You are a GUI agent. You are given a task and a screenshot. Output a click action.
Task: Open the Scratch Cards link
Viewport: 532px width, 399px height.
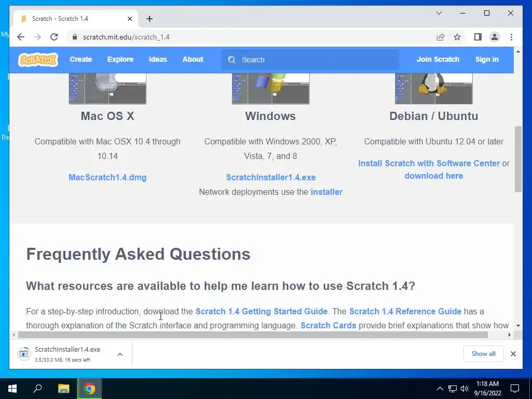click(328, 325)
